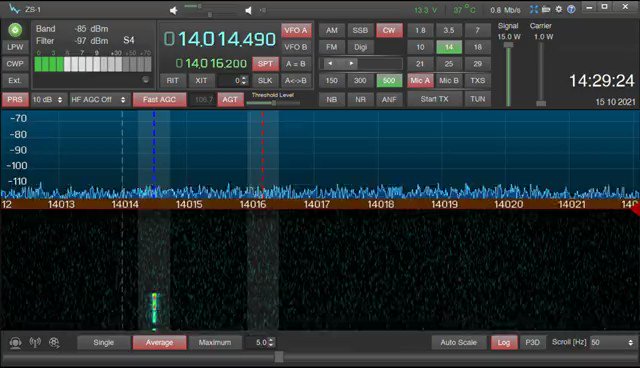Adjust the Threshold Level slider
This screenshot has height=368, width=640.
tap(273, 103)
